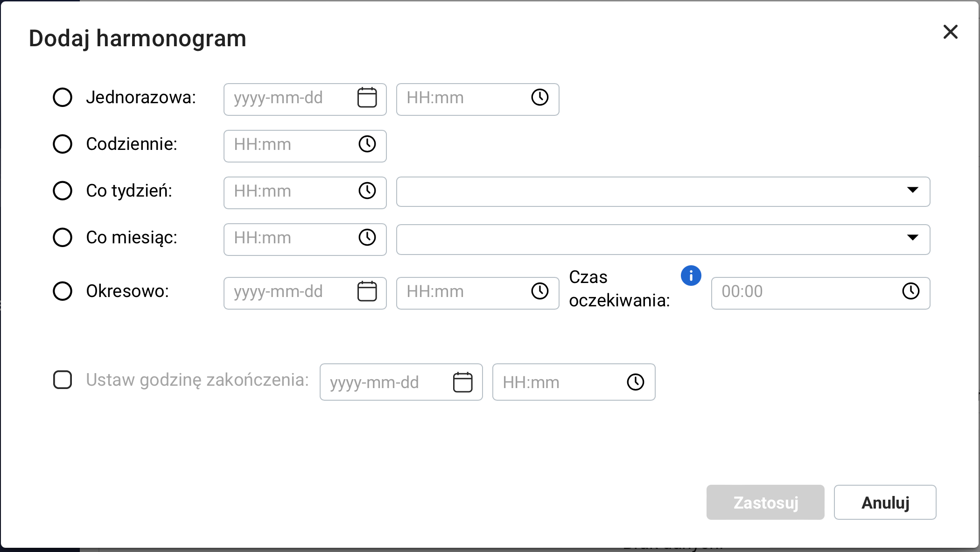
Task: Select the Codziennie radio option
Action: pos(63,144)
